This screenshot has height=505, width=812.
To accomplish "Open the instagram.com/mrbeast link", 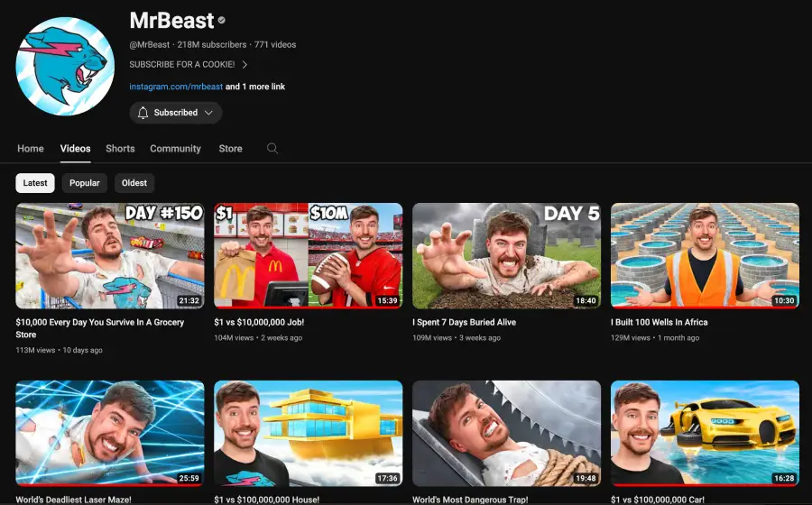I will pyautogui.click(x=176, y=87).
